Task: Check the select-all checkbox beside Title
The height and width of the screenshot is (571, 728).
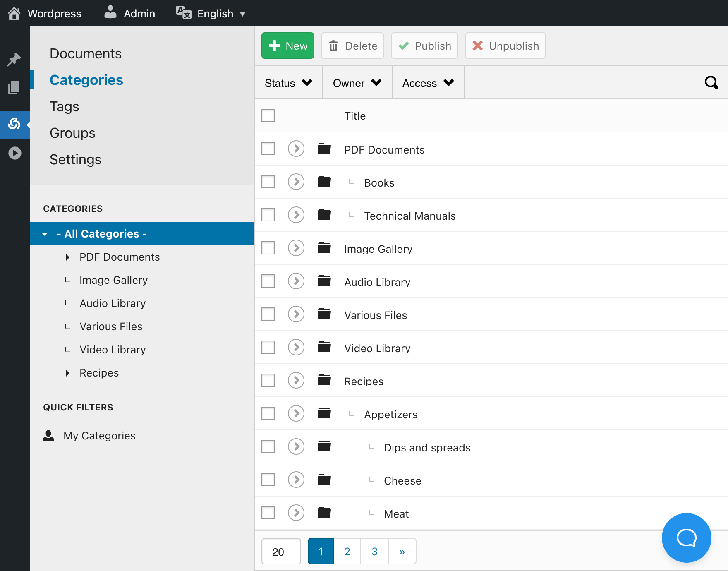Action: tap(268, 115)
